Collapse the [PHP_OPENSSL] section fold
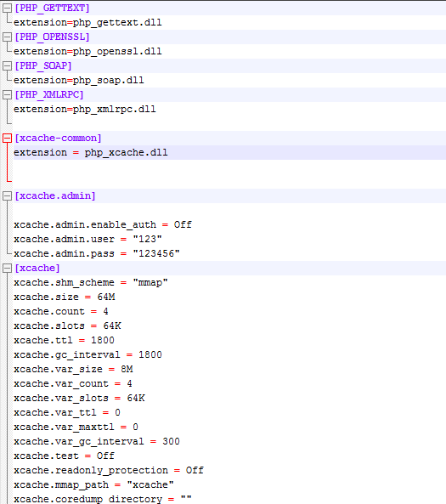Image resolution: width=446 pixels, height=504 pixels. pyautogui.click(x=7, y=37)
